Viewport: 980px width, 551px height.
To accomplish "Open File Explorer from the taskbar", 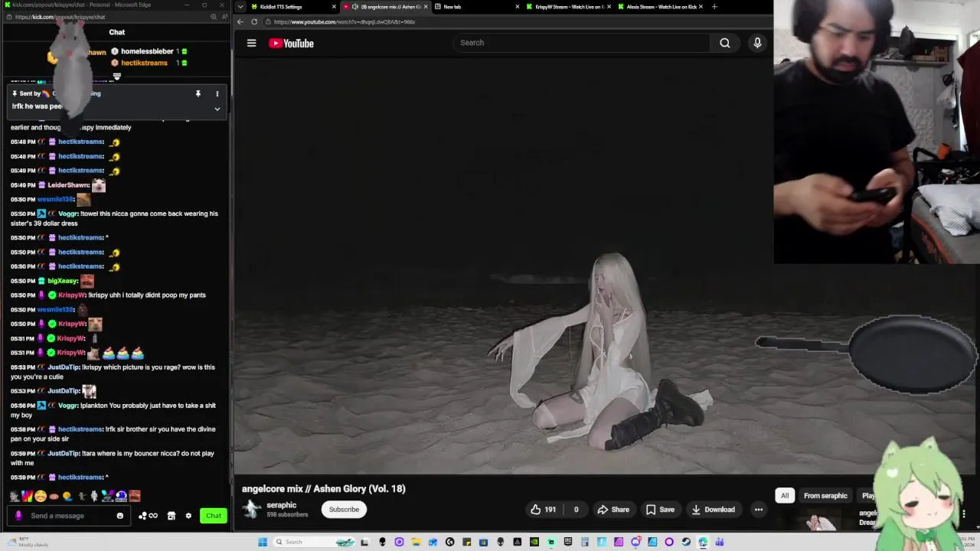I will (416, 542).
